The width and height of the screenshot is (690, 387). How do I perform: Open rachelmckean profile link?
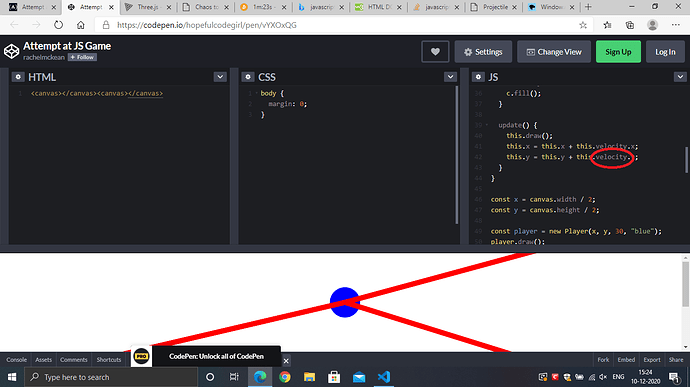click(44, 57)
